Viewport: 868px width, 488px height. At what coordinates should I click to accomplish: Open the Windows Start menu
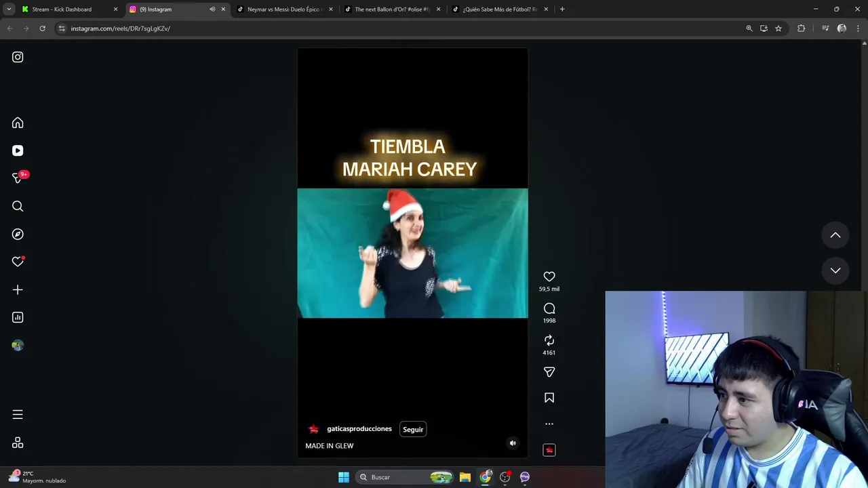click(344, 477)
